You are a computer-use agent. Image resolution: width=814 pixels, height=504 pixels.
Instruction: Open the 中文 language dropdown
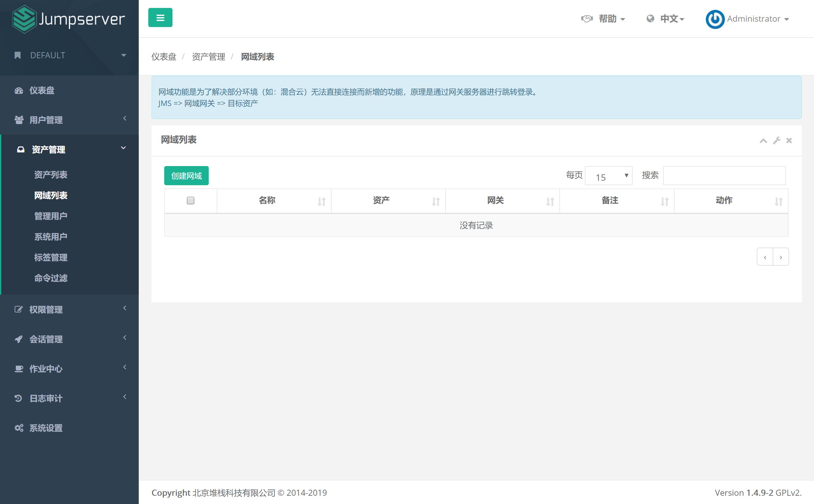pos(672,19)
